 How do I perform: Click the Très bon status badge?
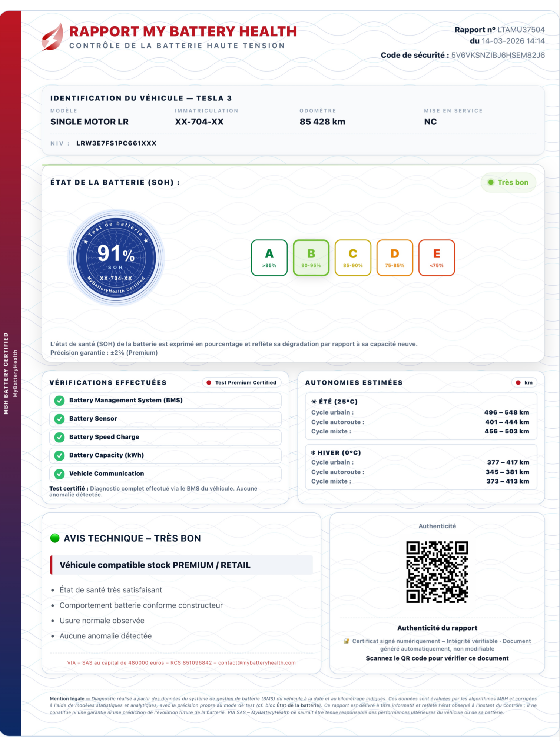pyautogui.click(x=508, y=182)
